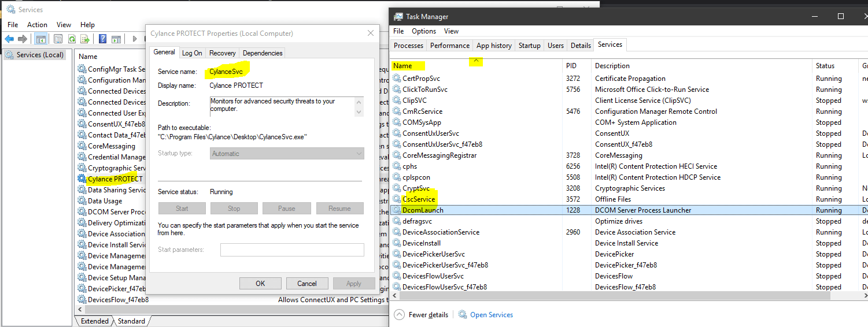Switch to the Dependencies tab

pyautogui.click(x=263, y=53)
